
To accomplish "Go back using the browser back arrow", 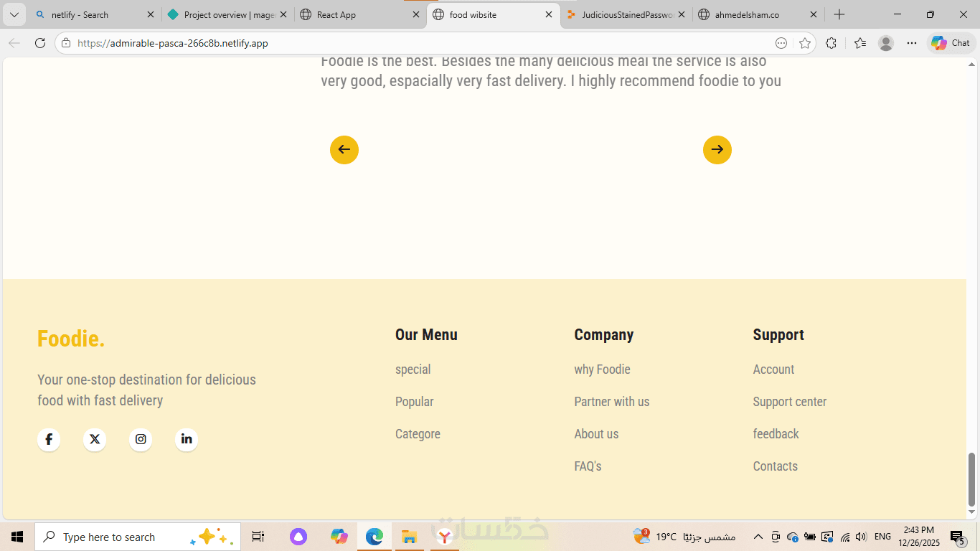I will click(x=14, y=43).
